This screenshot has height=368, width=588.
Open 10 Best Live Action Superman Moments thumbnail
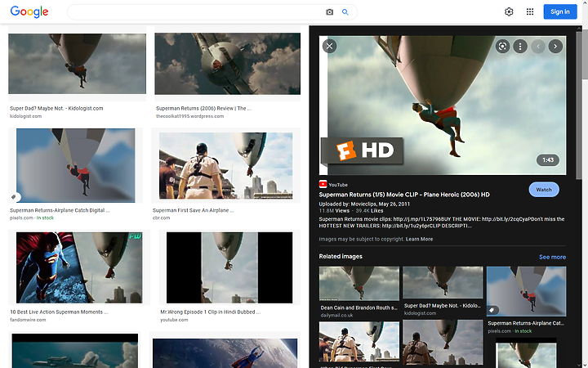coord(79,267)
